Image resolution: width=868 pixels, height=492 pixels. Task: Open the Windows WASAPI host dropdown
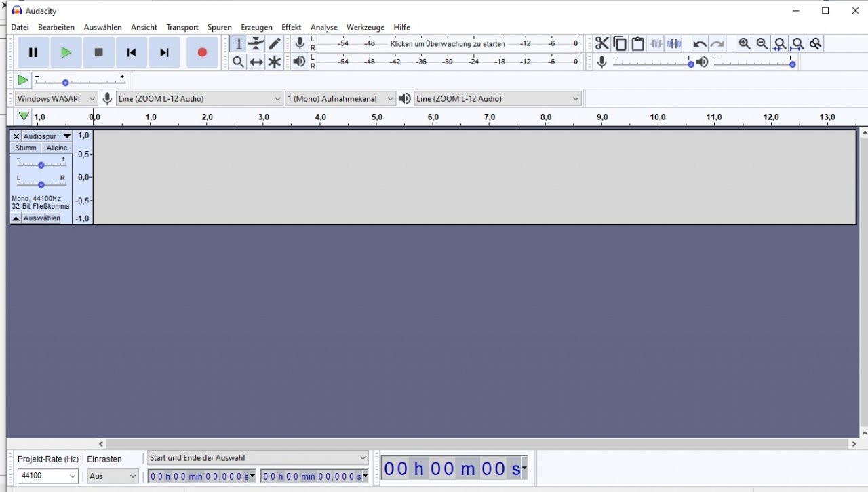[x=56, y=98]
